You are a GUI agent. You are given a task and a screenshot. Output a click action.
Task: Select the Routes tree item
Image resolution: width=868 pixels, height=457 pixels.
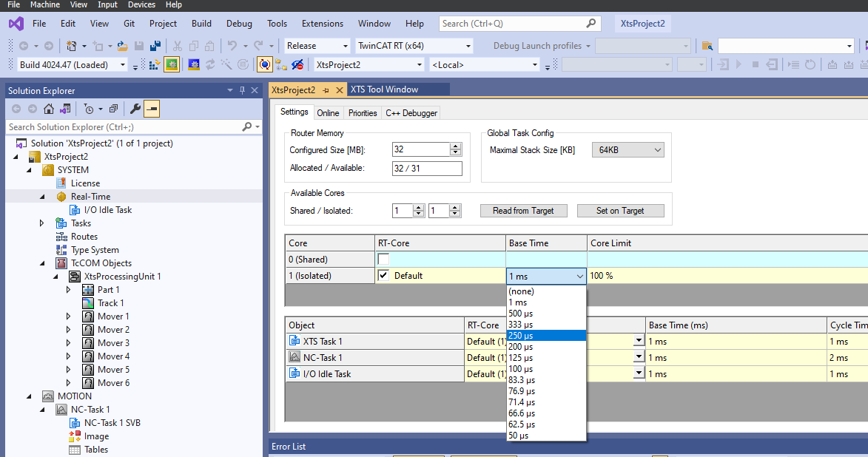pos(84,236)
